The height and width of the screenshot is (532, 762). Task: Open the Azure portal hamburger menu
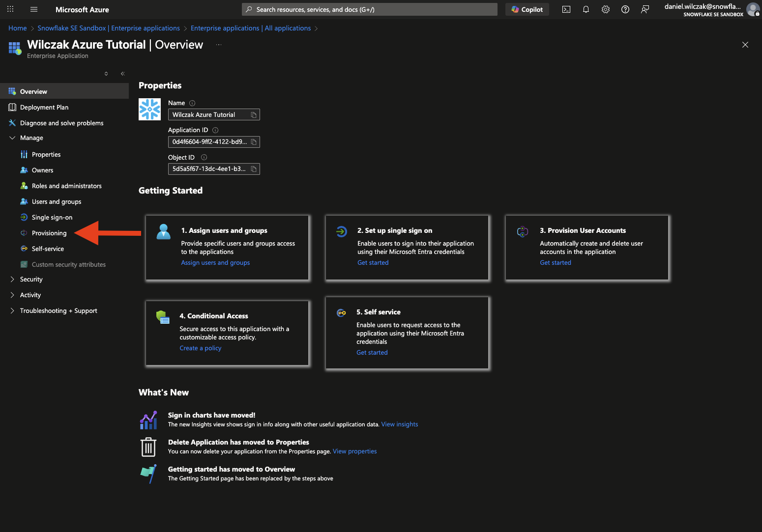coord(34,9)
